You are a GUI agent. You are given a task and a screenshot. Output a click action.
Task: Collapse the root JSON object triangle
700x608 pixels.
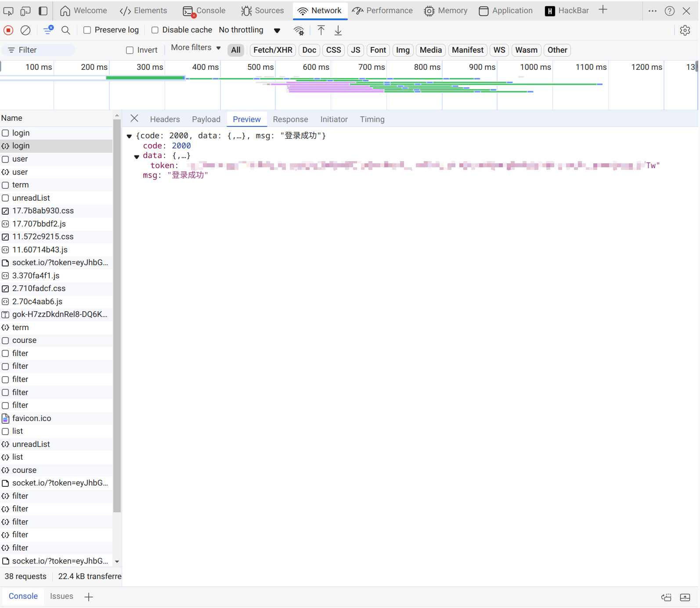(129, 136)
